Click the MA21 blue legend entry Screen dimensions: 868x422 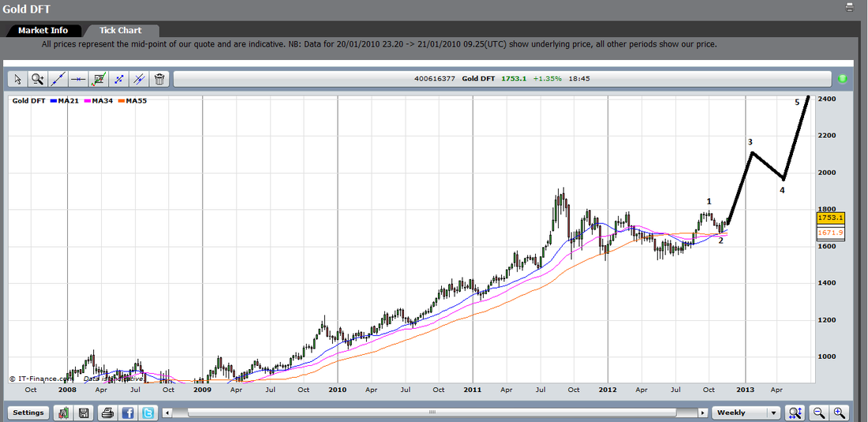pos(65,101)
